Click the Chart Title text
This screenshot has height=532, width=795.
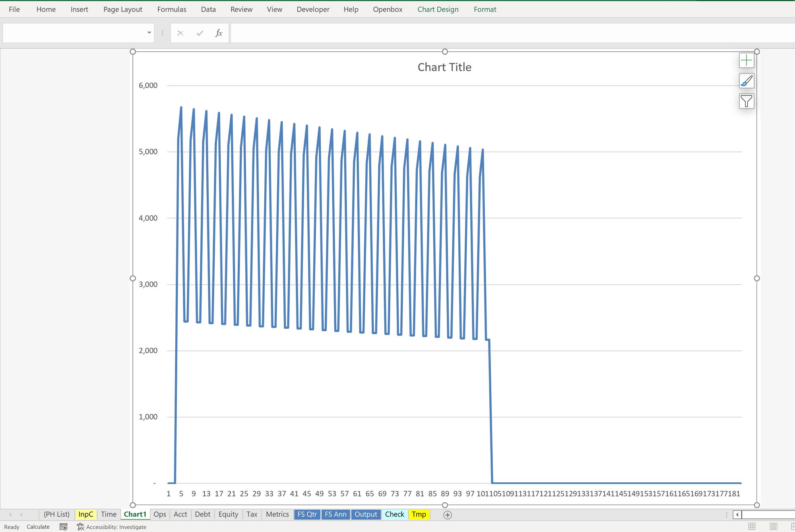(x=444, y=67)
